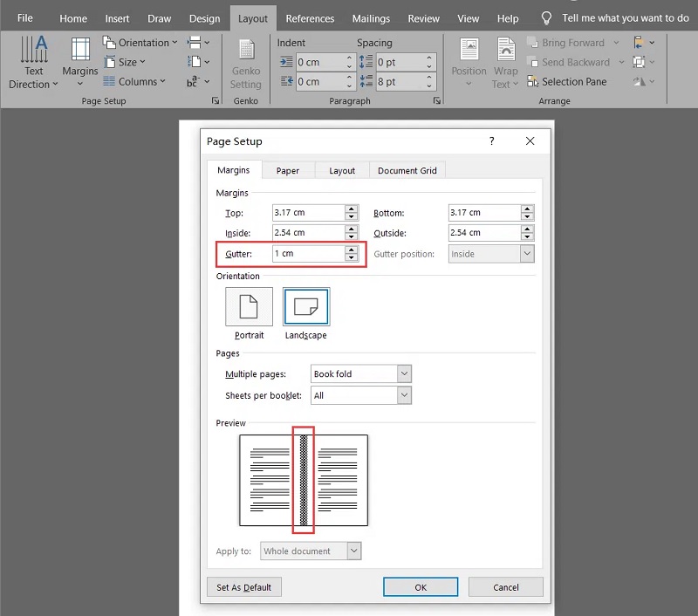The image size is (698, 616).
Task: Launch the Paragraph dialog launcher
Action: tap(437, 101)
